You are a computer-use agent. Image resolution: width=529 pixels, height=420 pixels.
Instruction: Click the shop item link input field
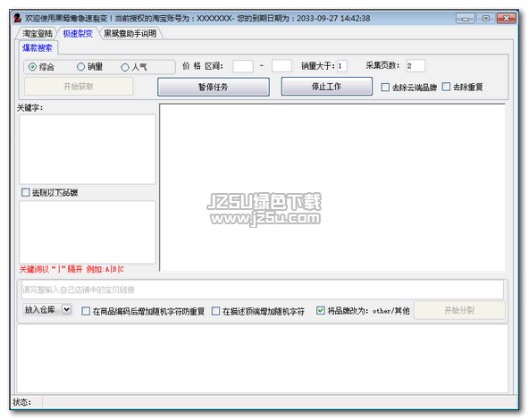coord(263,290)
